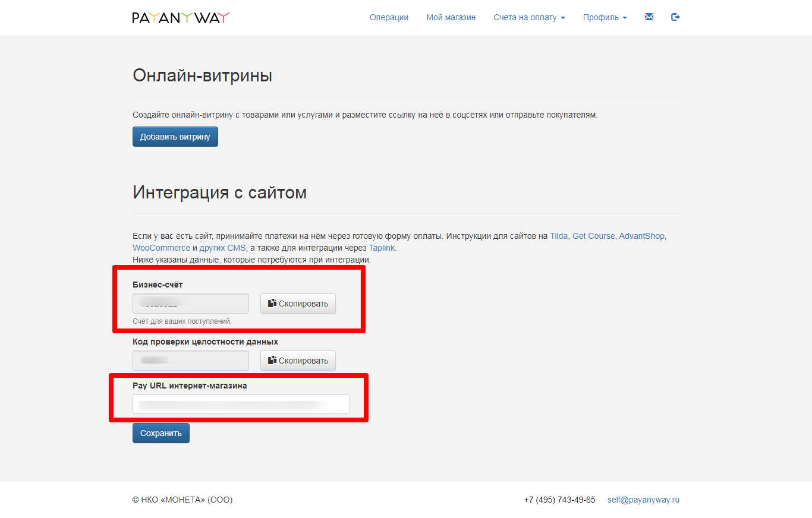Open the Счета на оплату dropdown arrow
Viewport: 812px width, 518px height.
[x=563, y=18]
